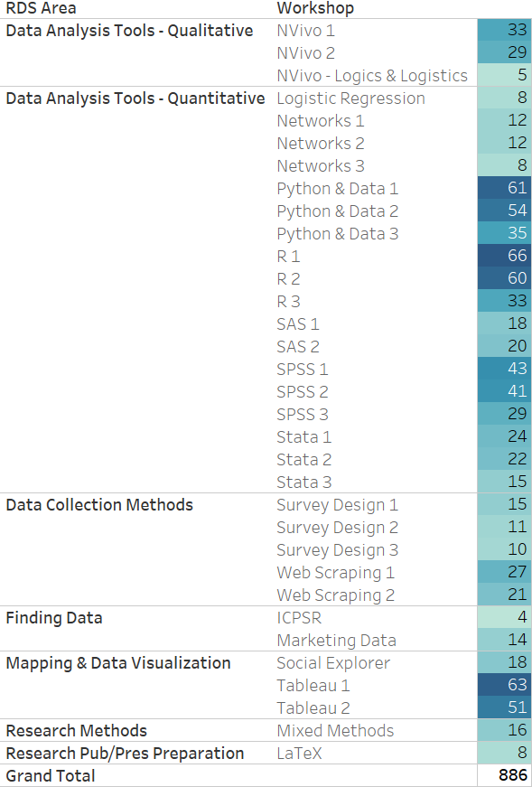Click the SPSS 1 workshop label
The image size is (532, 787).
(303, 370)
